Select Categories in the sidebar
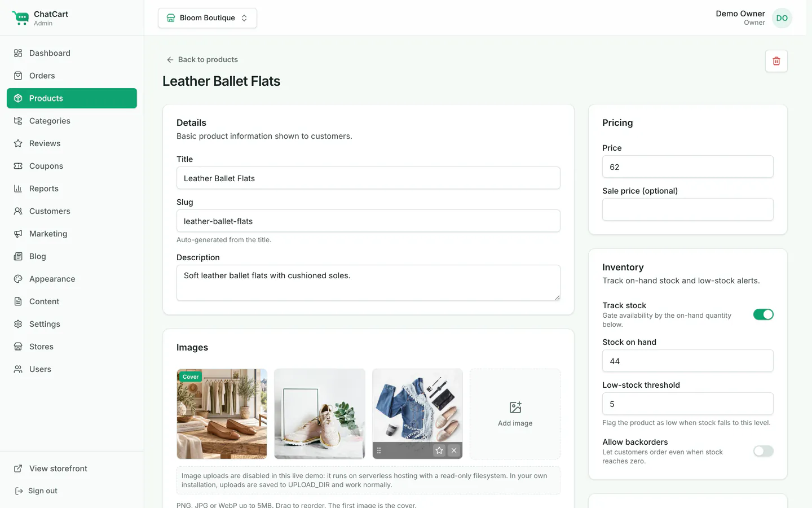The width and height of the screenshot is (812, 508). [x=72, y=121]
